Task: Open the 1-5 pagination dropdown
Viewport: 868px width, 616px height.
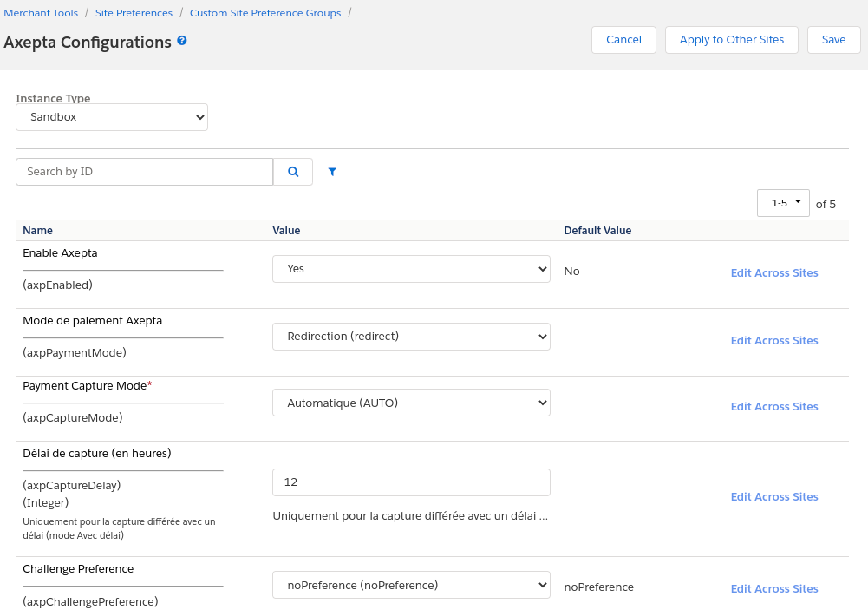Action: (x=783, y=203)
